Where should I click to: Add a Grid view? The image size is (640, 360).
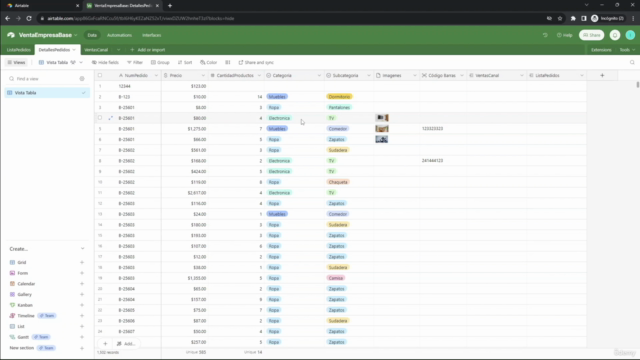click(82, 262)
